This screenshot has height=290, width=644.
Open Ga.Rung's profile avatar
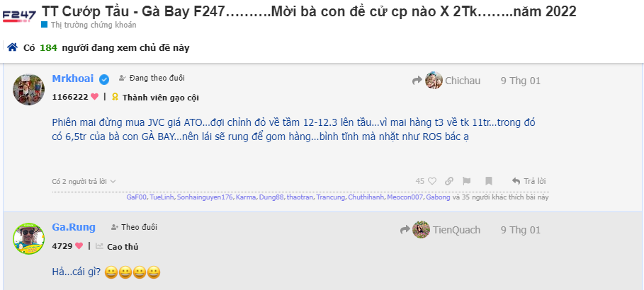28,239
